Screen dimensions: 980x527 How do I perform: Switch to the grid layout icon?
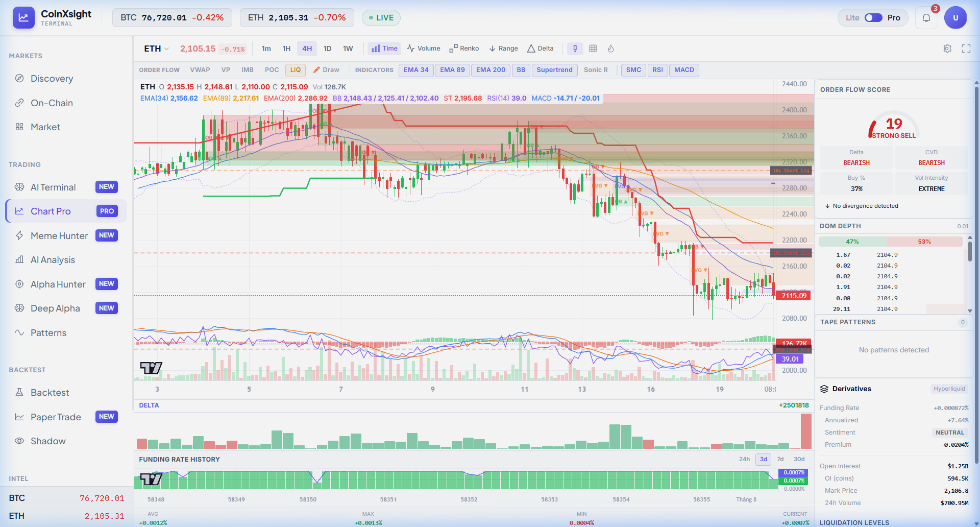point(593,49)
